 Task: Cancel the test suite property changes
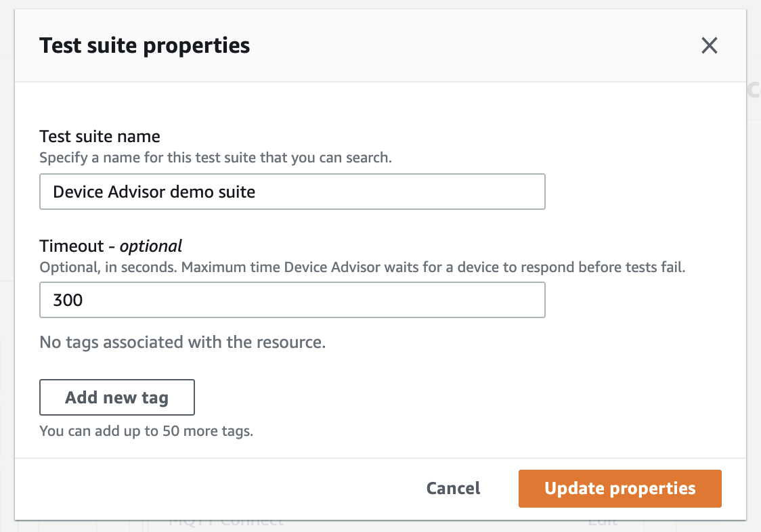point(453,489)
